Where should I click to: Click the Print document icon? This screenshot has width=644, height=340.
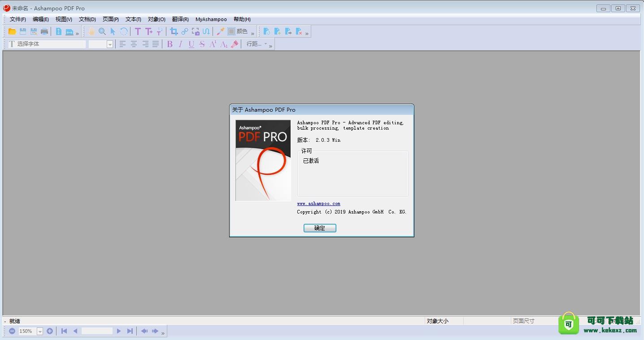click(44, 31)
